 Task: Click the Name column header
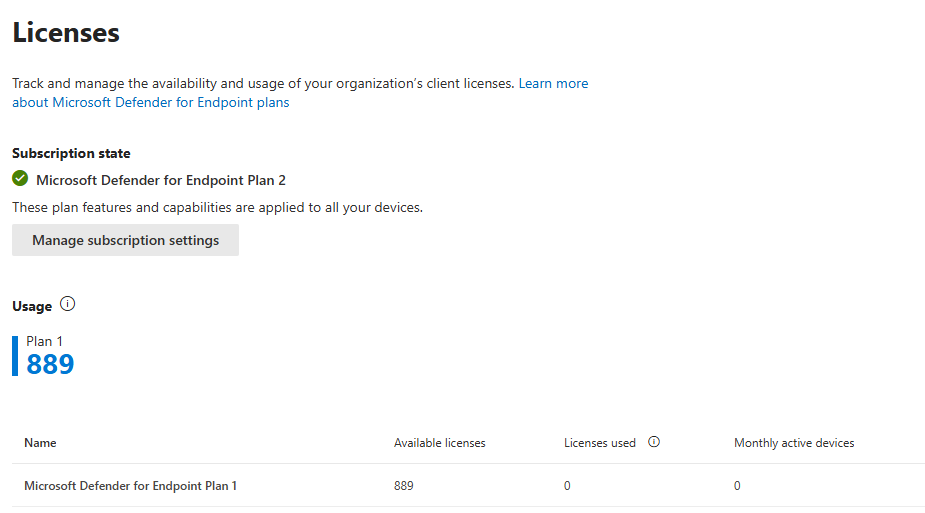[x=40, y=443]
